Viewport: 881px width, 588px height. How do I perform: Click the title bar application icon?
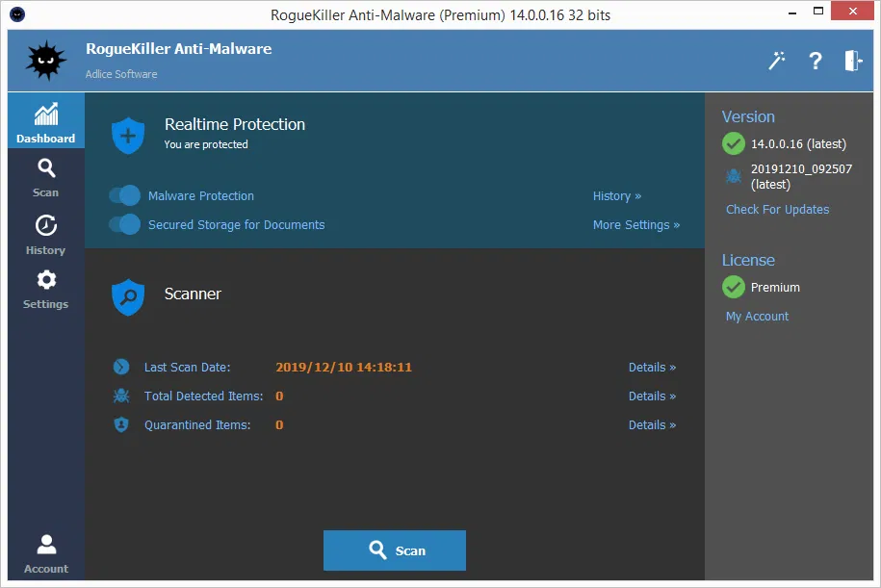click(x=17, y=14)
